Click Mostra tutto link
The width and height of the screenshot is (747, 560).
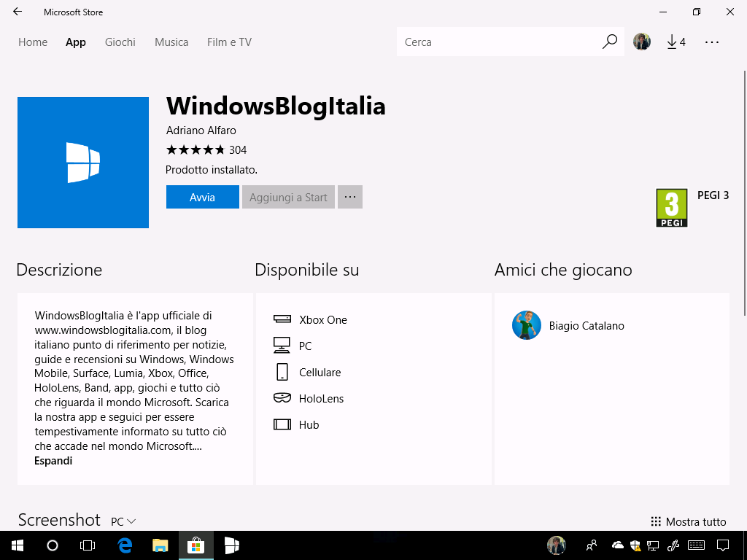pyautogui.click(x=696, y=521)
